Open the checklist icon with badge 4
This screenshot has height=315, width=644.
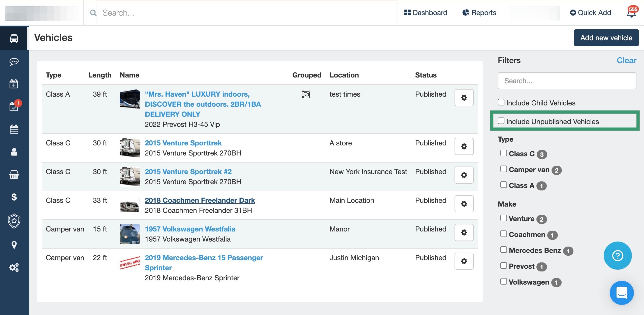point(14,106)
